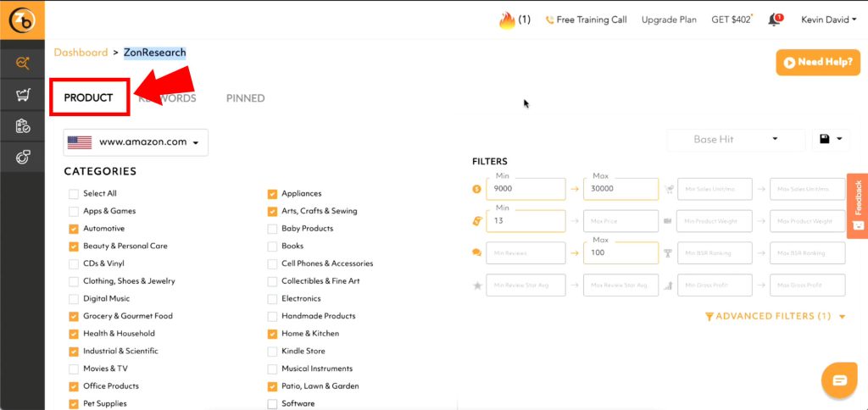The width and height of the screenshot is (868, 410).
Task: Click the save preset floppy disk icon
Action: tap(825, 140)
